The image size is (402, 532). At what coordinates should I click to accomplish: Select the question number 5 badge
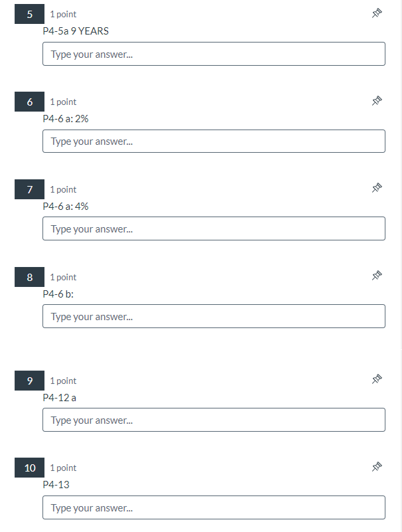[x=29, y=13]
